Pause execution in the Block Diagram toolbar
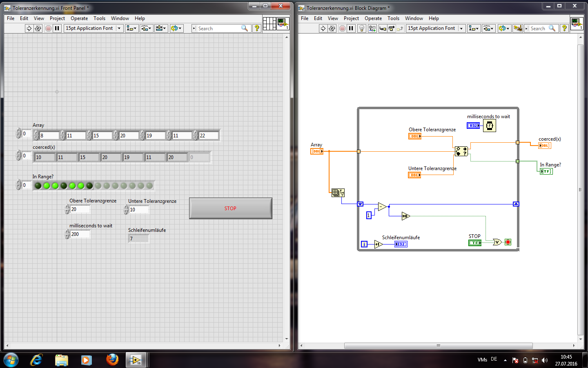 [x=351, y=28]
